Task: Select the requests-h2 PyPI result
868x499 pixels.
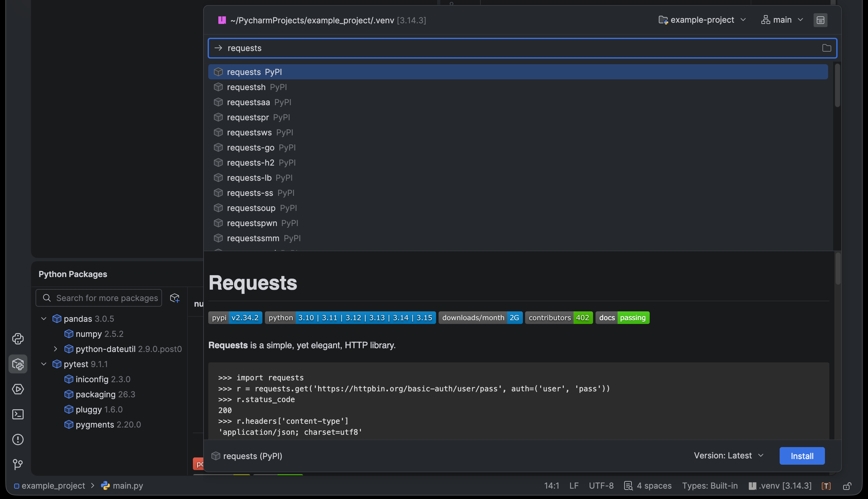Action: [x=518, y=162]
